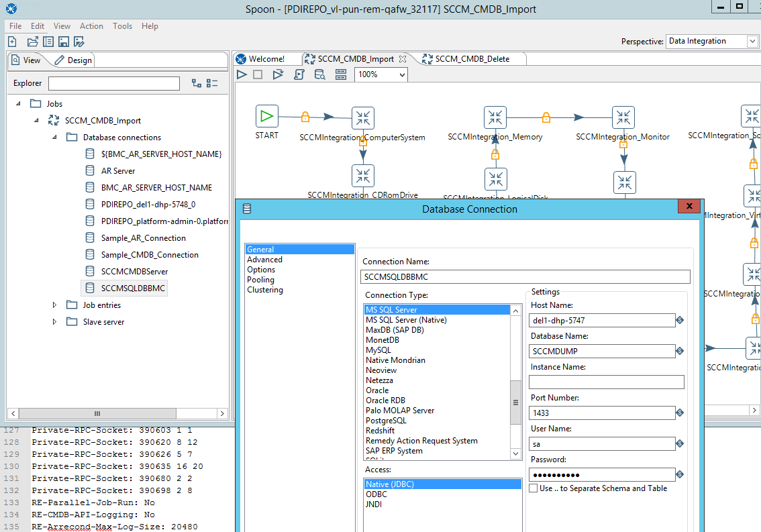Screen dimensions: 761x532
Task: Click the New file icon in toolbar
Action: tap(12, 42)
